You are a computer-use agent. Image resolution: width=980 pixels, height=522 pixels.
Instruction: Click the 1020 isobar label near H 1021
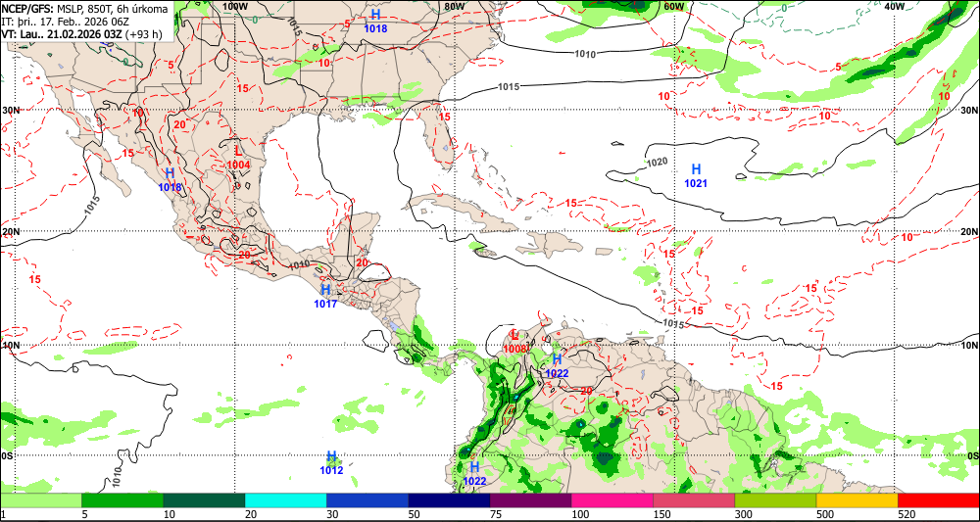click(x=657, y=163)
